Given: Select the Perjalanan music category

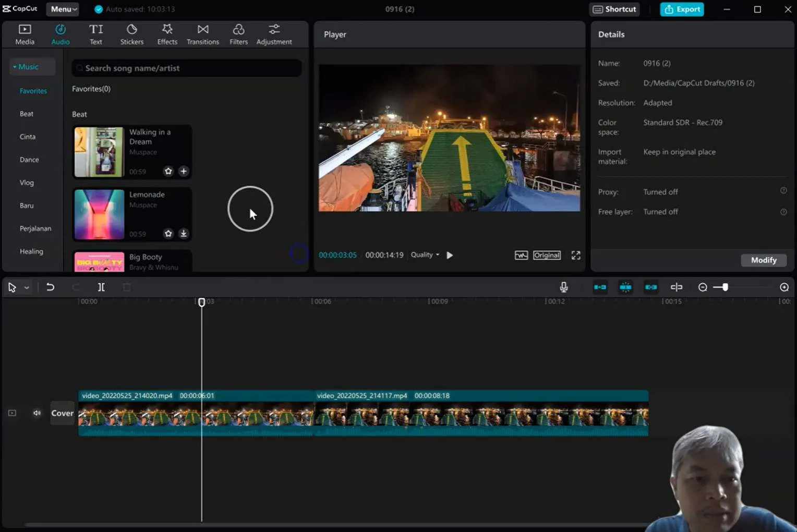Looking at the screenshot, I should coord(35,228).
